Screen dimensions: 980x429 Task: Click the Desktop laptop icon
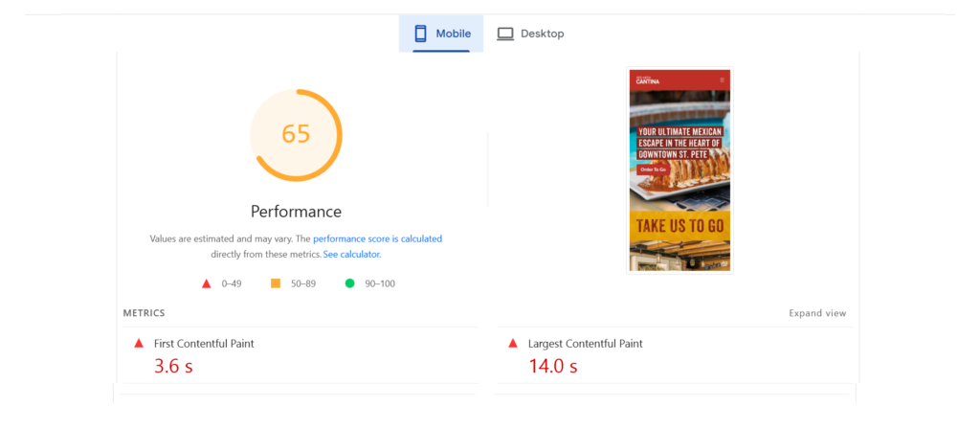click(x=505, y=34)
